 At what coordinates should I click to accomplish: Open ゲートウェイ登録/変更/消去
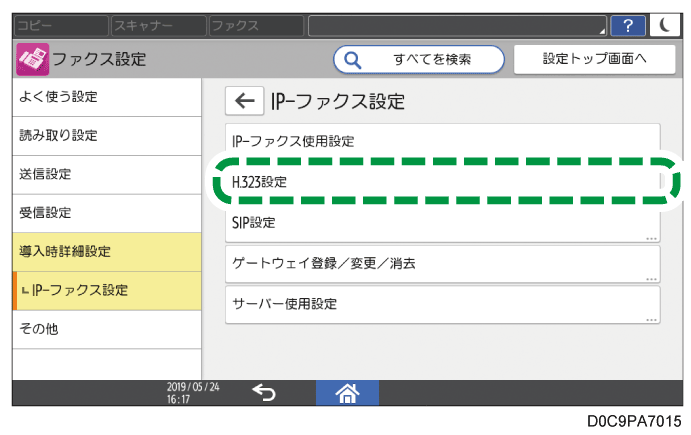coord(442,264)
